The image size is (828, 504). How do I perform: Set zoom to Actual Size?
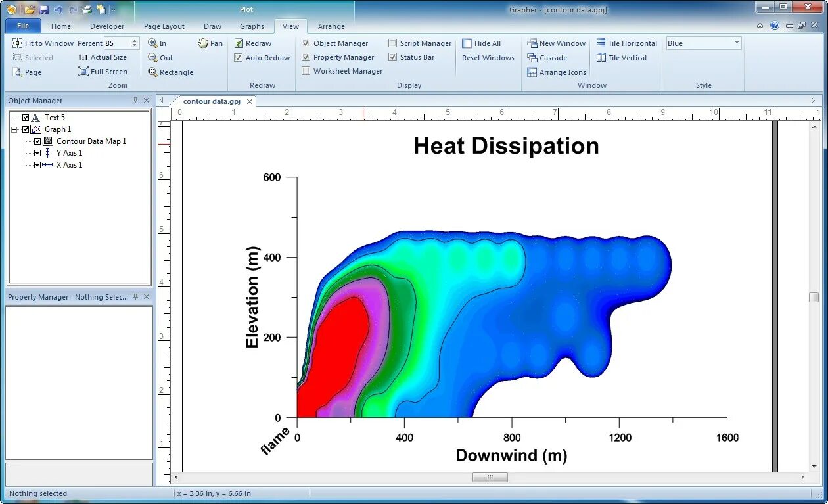click(103, 57)
